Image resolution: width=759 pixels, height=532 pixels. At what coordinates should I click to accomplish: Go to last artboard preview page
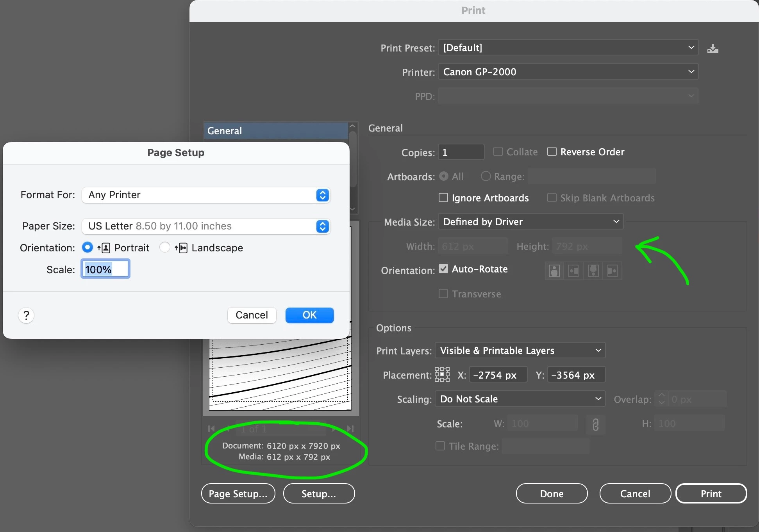350,429
